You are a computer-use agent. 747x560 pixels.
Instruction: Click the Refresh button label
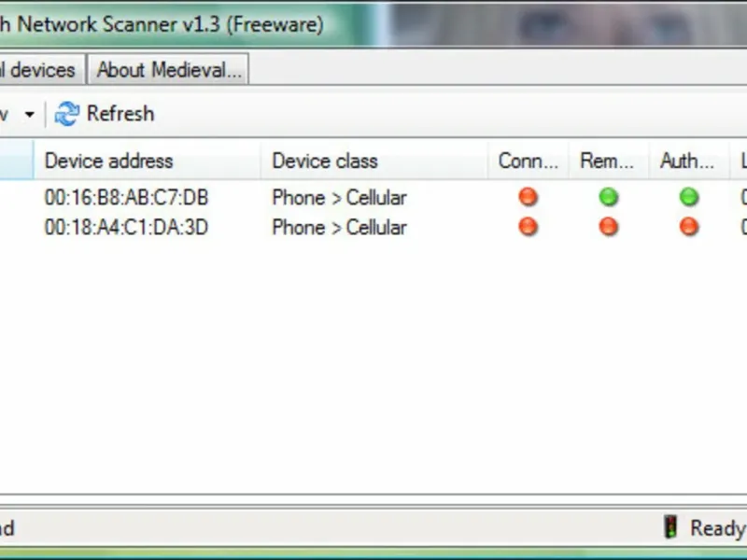coord(120,114)
